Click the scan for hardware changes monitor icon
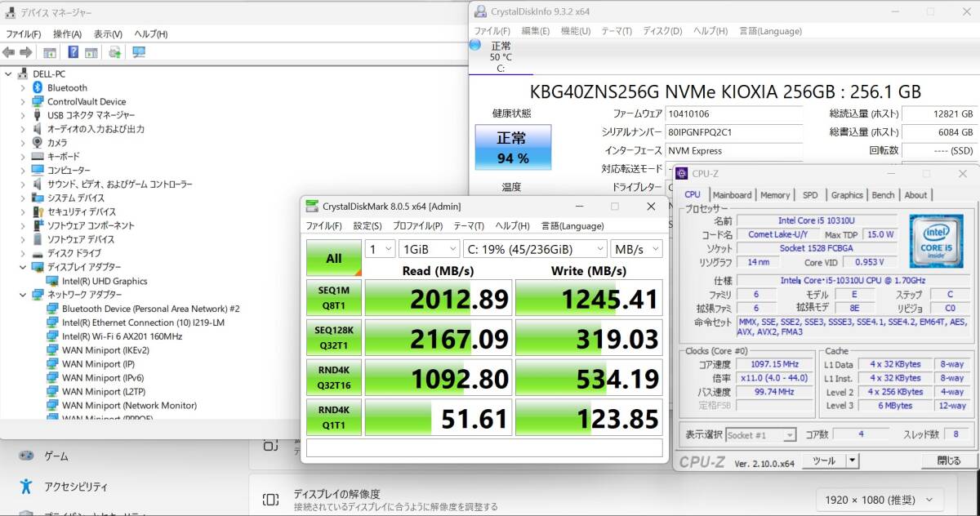This screenshot has height=516, width=980. [x=139, y=52]
